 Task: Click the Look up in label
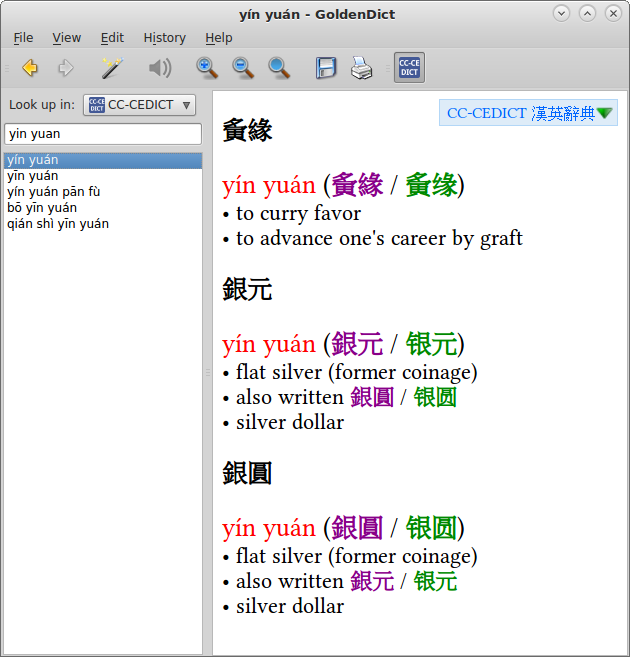[42, 105]
